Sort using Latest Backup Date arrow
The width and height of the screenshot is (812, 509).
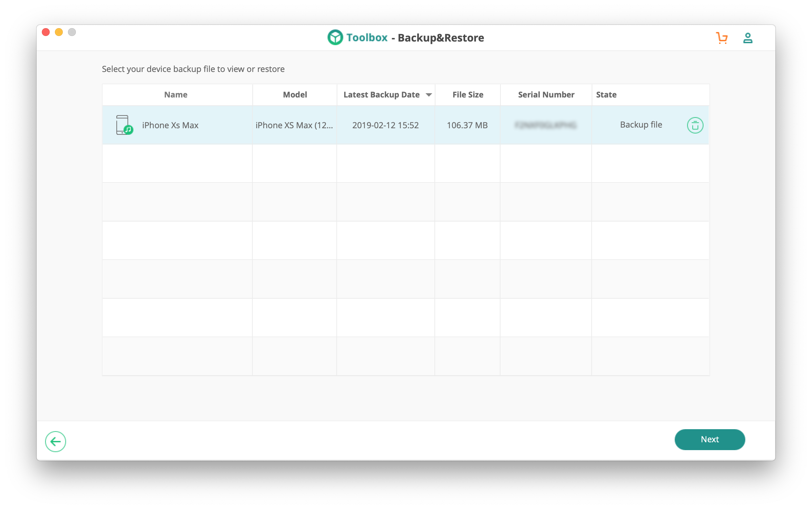tap(429, 95)
